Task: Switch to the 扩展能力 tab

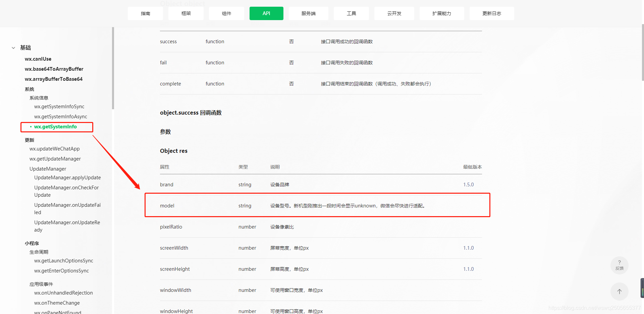Action: coord(441,13)
